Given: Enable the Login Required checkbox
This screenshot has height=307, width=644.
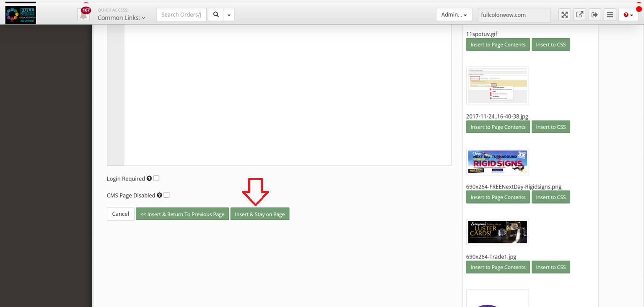Looking at the screenshot, I should (x=156, y=178).
